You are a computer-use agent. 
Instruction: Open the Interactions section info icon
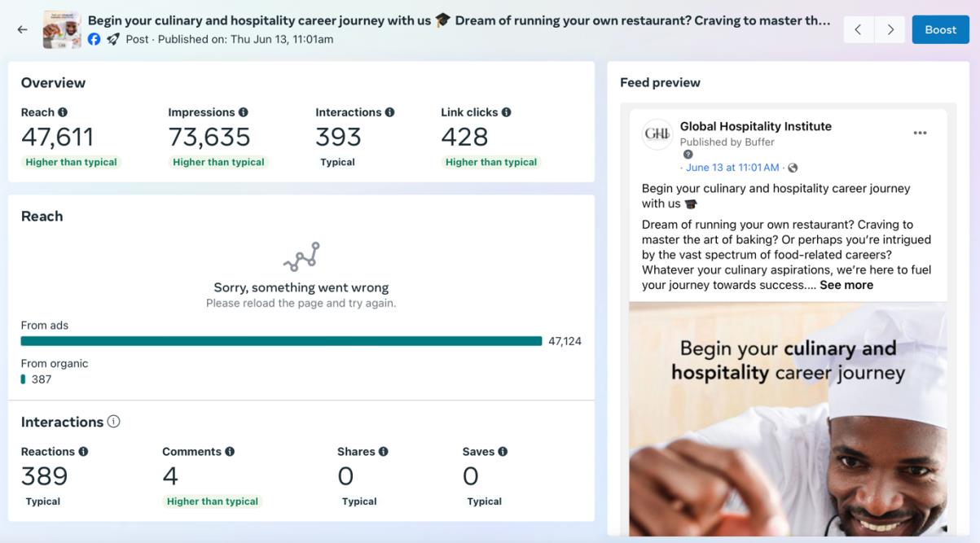(x=113, y=422)
